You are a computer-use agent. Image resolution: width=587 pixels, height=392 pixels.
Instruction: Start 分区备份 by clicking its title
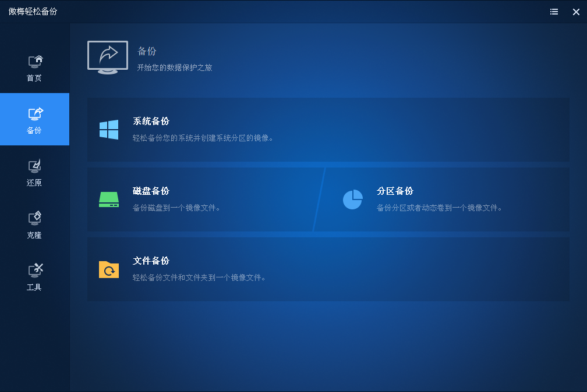tap(395, 191)
